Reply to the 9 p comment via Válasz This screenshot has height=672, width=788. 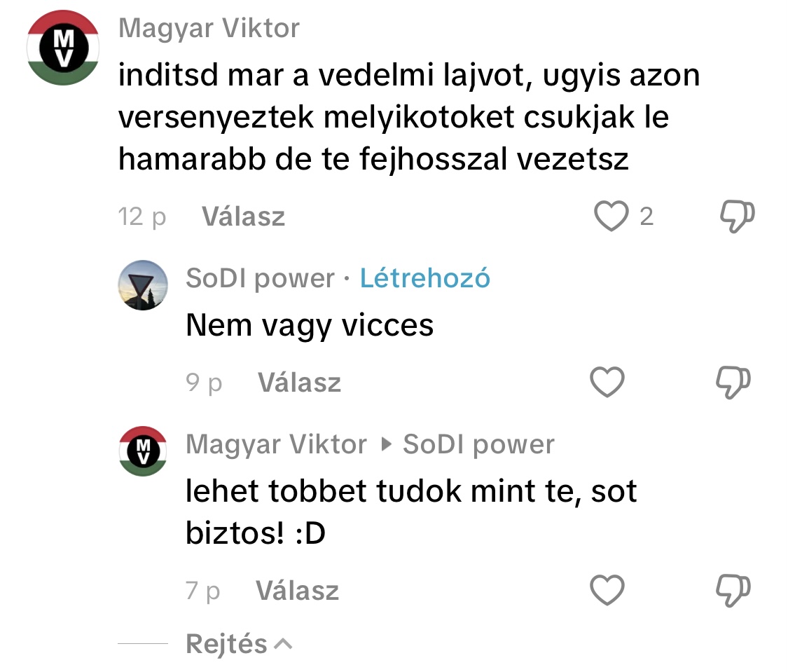coord(300,383)
